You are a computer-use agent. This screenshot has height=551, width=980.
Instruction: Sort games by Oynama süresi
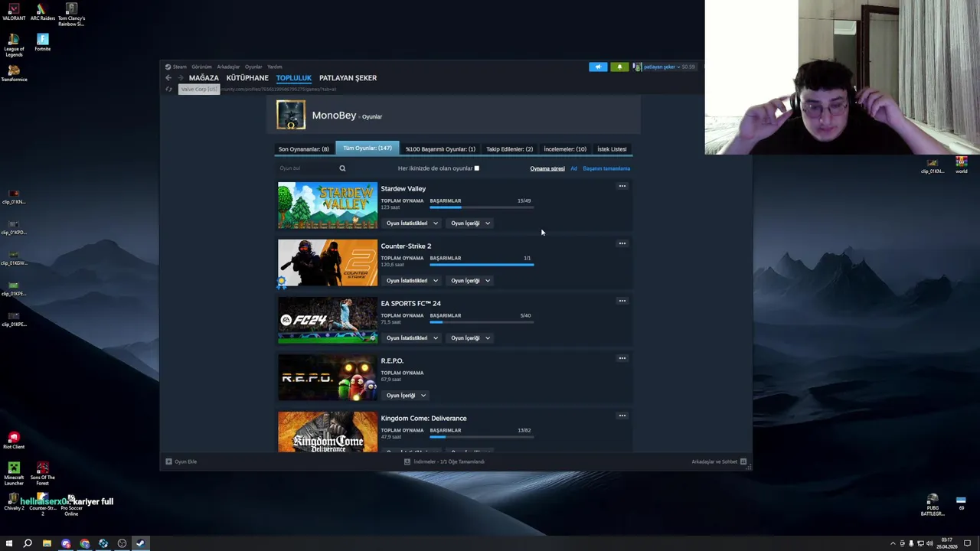click(x=547, y=168)
